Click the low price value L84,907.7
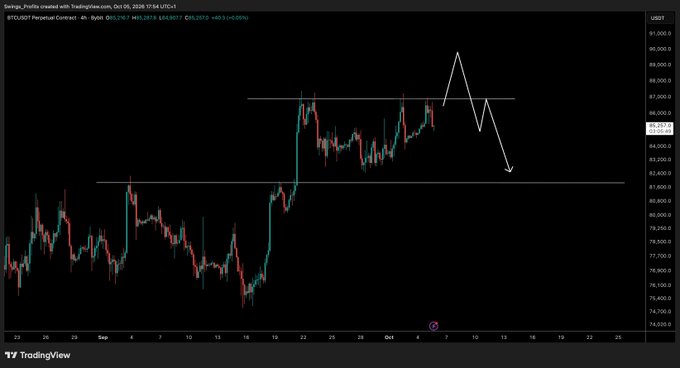This screenshot has width=680, height=368. (x=171, y=18)
